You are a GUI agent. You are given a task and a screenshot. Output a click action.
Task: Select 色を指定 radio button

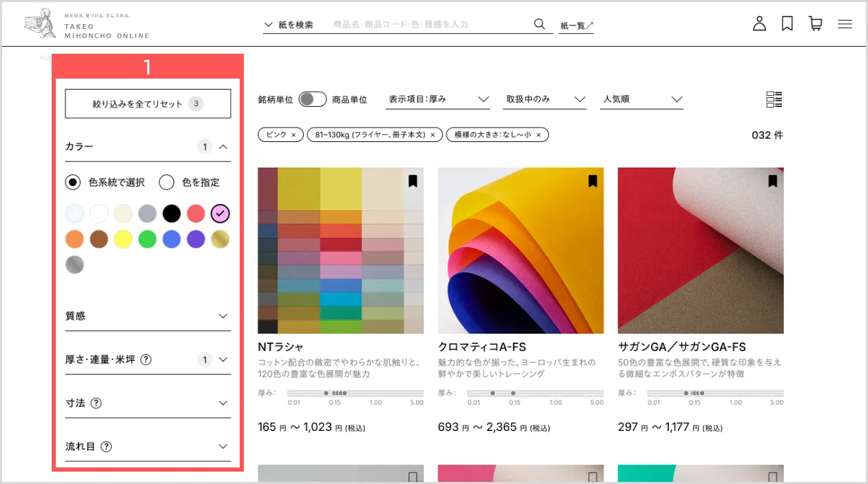(x=167, y=183)
